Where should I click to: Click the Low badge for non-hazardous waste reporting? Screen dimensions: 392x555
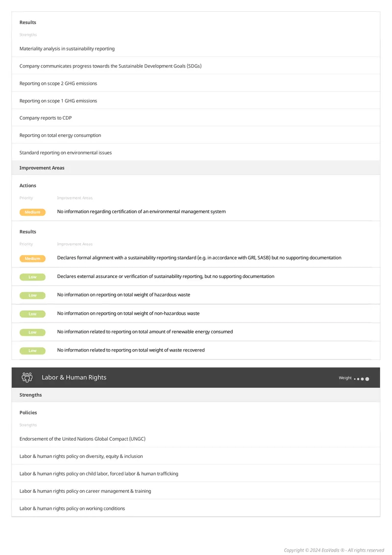point(32,314)
